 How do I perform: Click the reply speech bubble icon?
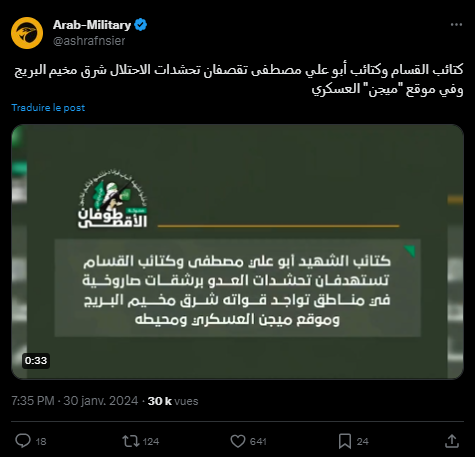pyautogui.click(x=23, y=441)
